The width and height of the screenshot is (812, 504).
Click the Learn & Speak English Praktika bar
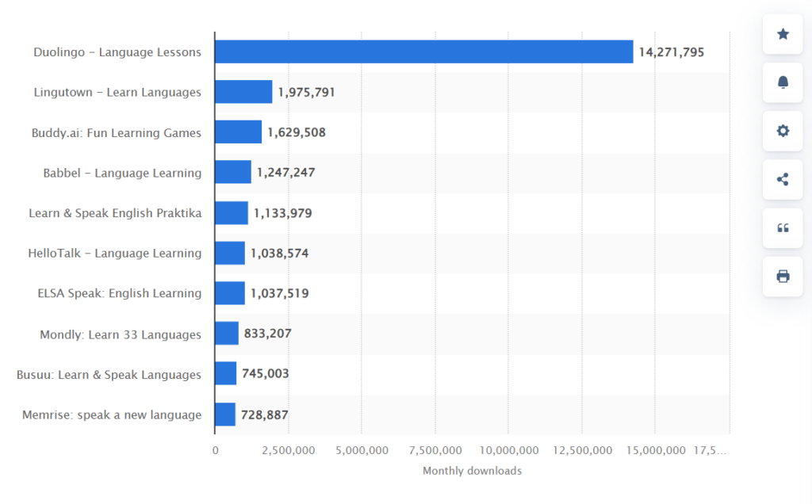(x=231, y=213)
